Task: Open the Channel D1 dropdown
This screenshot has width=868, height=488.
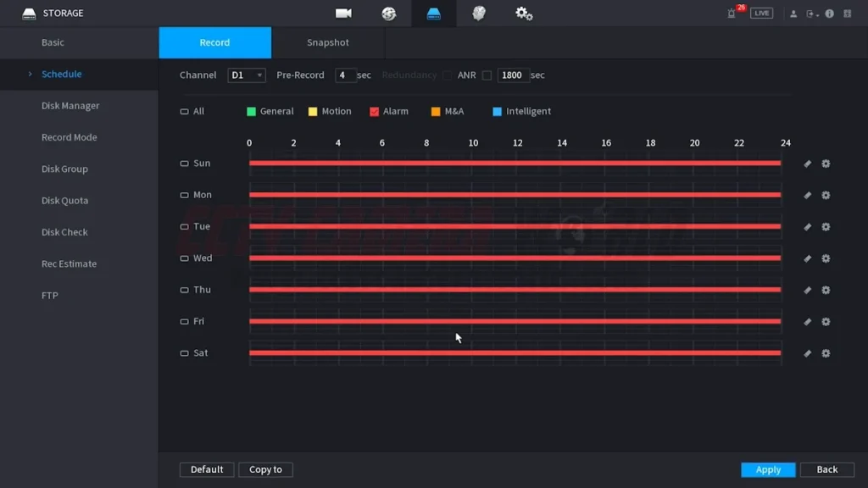Action: (247, 75)
